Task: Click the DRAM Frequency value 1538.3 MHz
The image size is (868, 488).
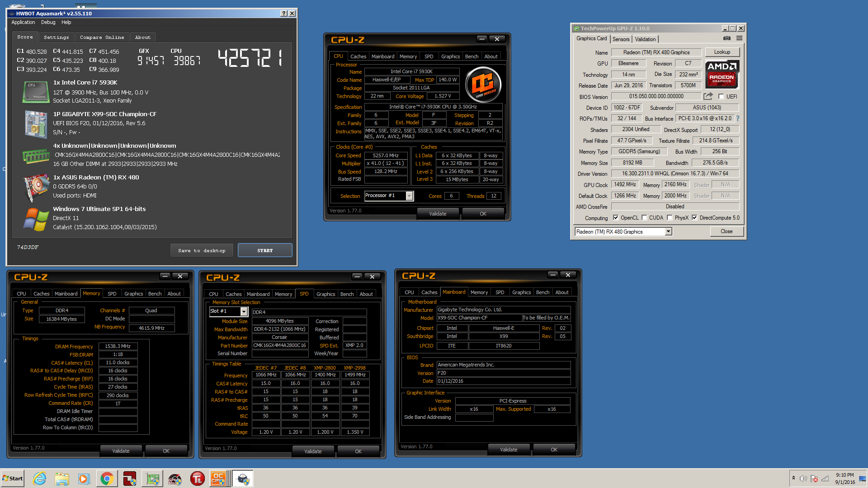Action: 118,346
